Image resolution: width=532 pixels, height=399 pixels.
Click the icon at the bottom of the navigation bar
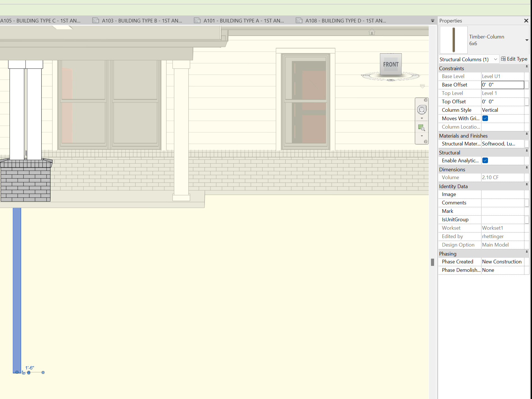(x=425, y=142)
